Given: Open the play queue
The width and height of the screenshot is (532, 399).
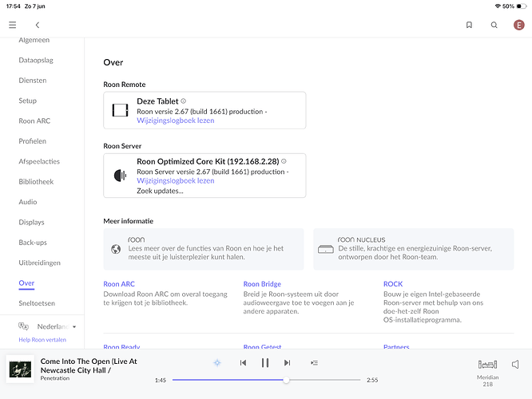Looking at the screenshot, I should tap(314, 363).
